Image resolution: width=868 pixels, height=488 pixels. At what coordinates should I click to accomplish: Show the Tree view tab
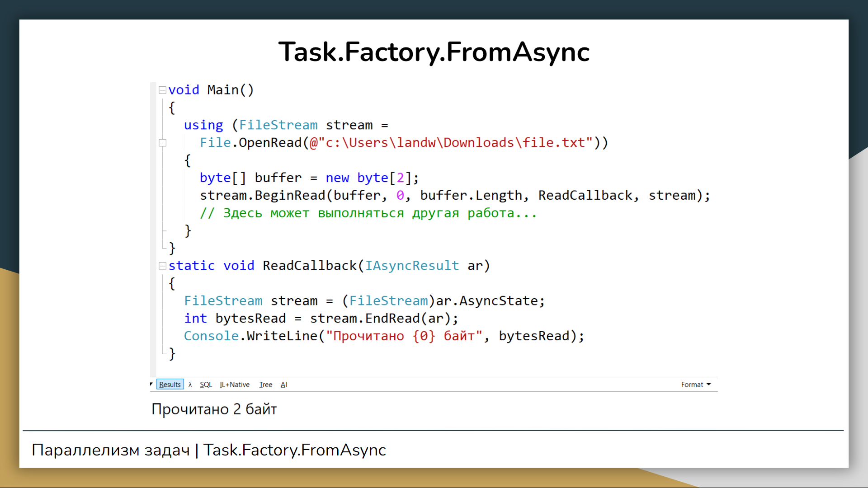click(265, 385)
